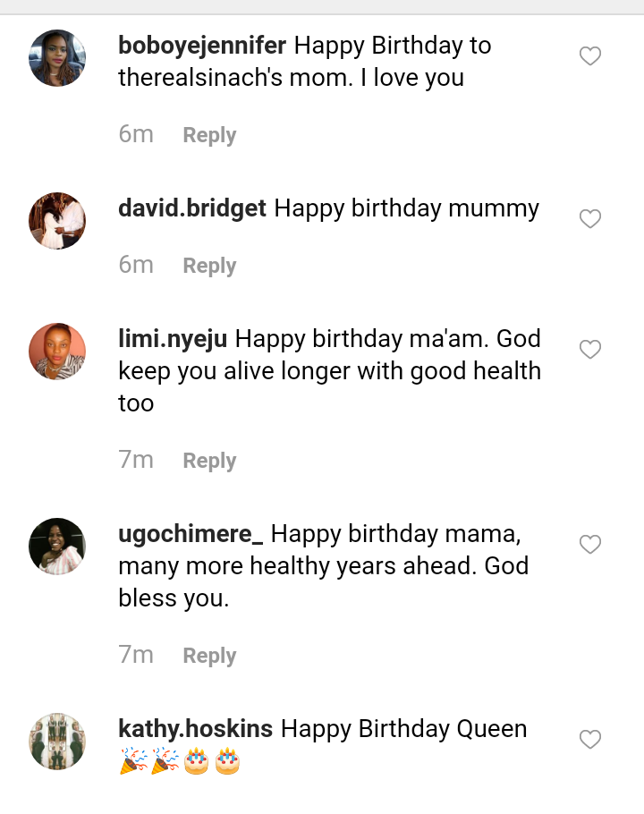Tap the heart on david.bridget's comment
This screenshot has height=814, width=644.
point(590,219)
